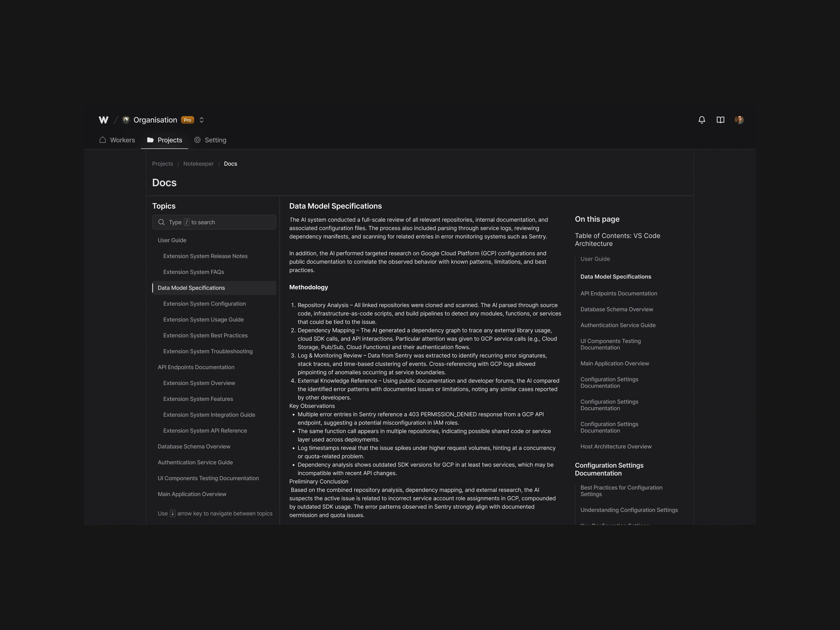Image resolution: width=840 pixels, height=630 pixels.
Task: Open the notifications bell
Action: [701, 120]
